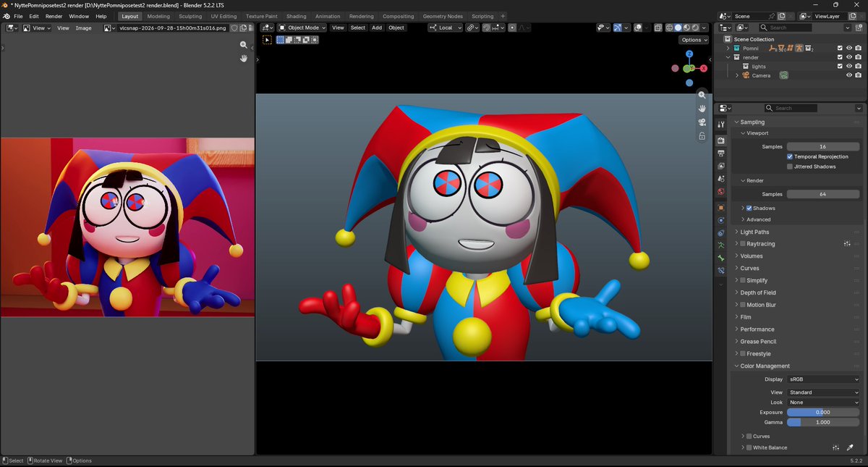Click the Blender logo menu icon
The image size is (868, 467).
click(6, 16)
